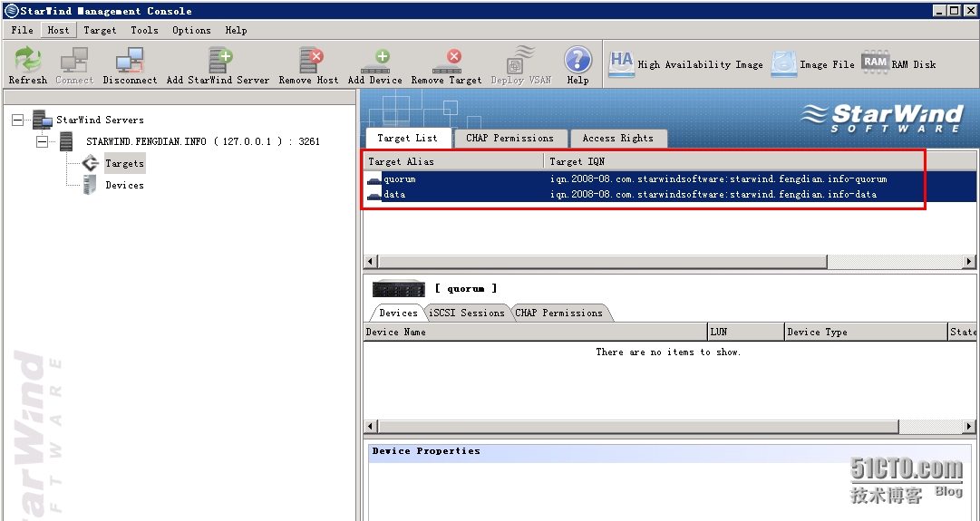The height and width of the screenshot is (521, 980).
Task: Click device list scrollbar left arrow
Action: 371,426
